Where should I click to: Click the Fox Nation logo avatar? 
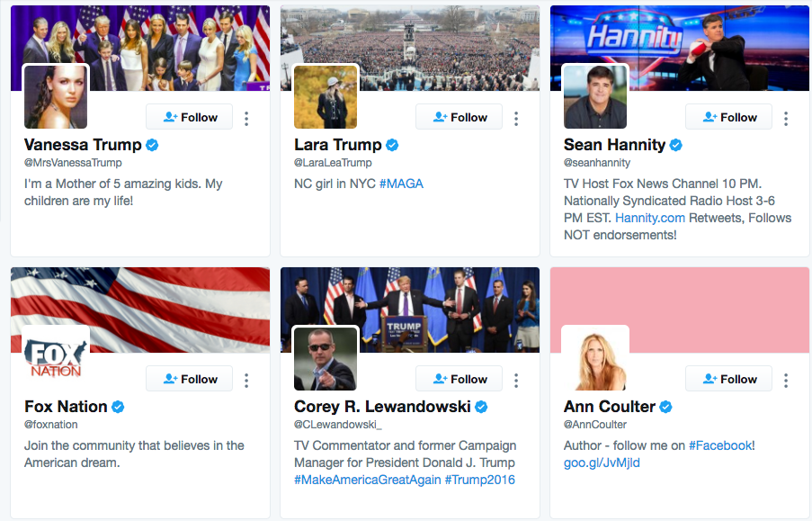pyautogui.click(x=56, y=359)
